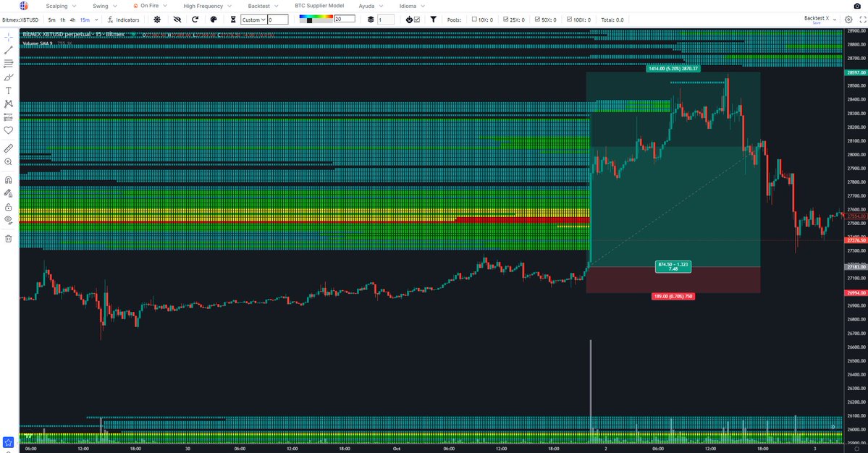The height and width of the screenshot is (453, 868).
Task: Remove drawings with the trash icon
Action: click(x=8, y=238)
